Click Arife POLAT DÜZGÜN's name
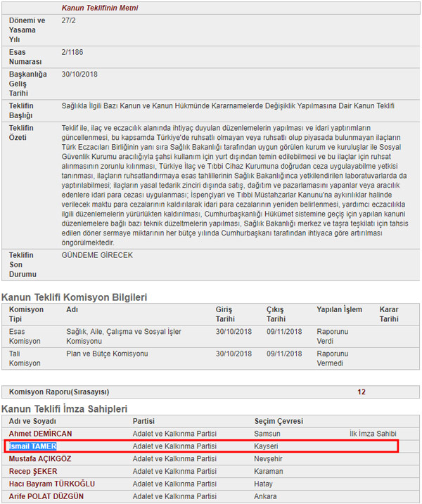 (x=46, y=497)
